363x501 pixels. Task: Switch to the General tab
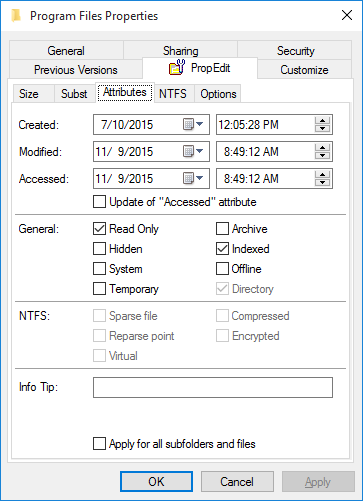pos(66,51)
